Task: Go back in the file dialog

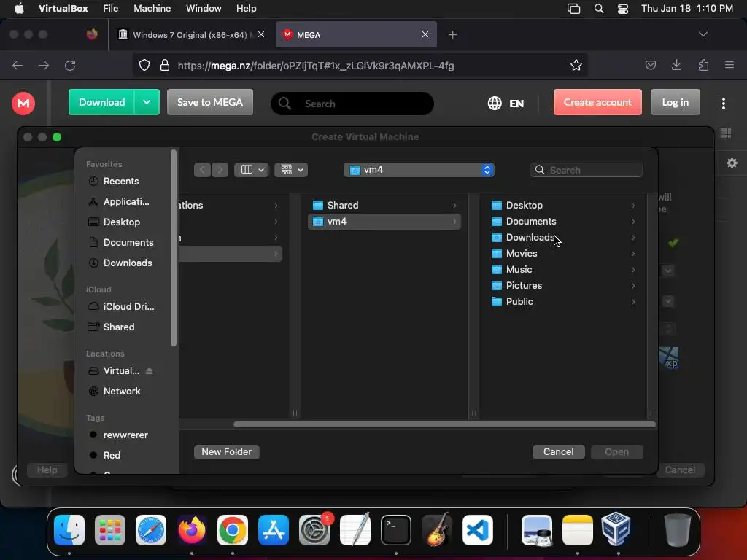Action: (x=203, y=169)
